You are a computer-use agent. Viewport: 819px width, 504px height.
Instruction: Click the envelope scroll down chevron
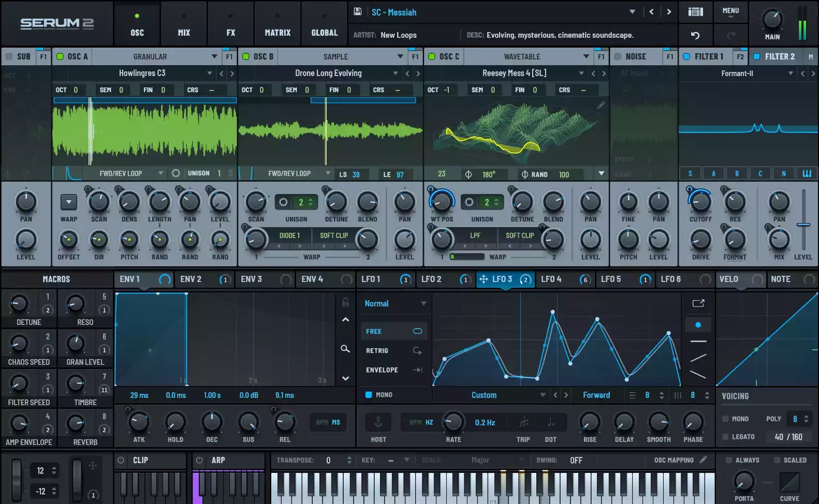345,379
